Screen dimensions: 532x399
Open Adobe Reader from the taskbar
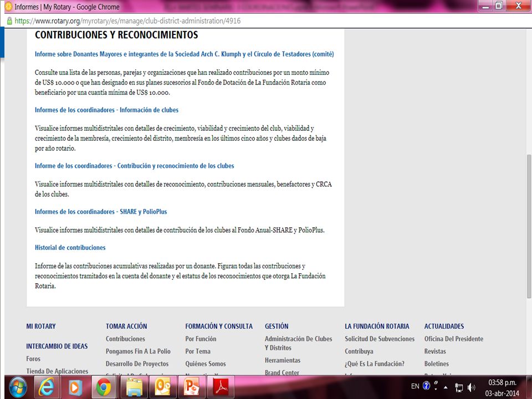tap(221, 387)
